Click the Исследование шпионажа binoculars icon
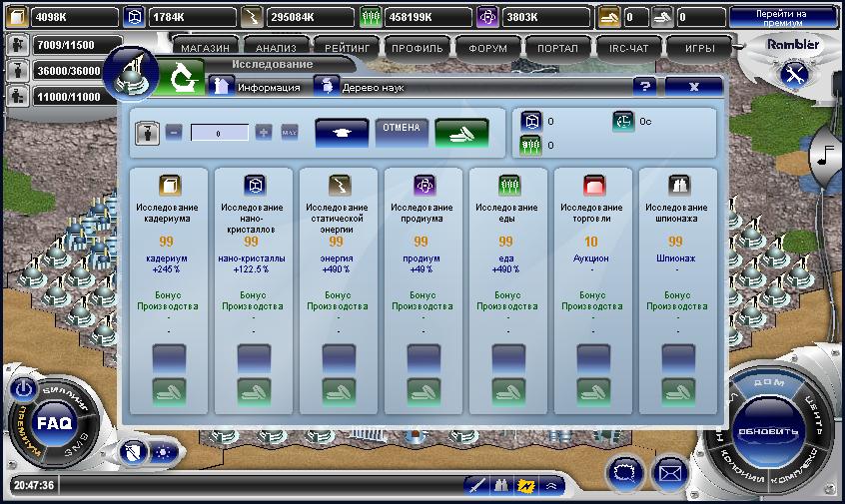 click(x=679, y=186)
